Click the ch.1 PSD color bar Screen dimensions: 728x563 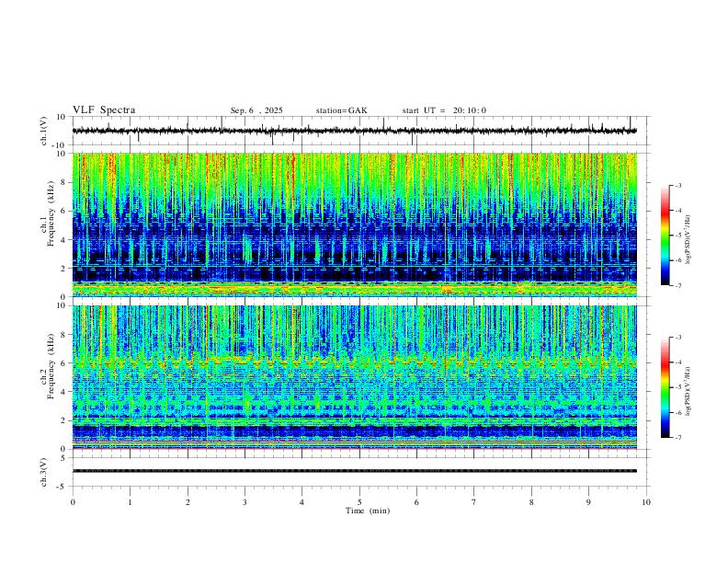(665, 236)
